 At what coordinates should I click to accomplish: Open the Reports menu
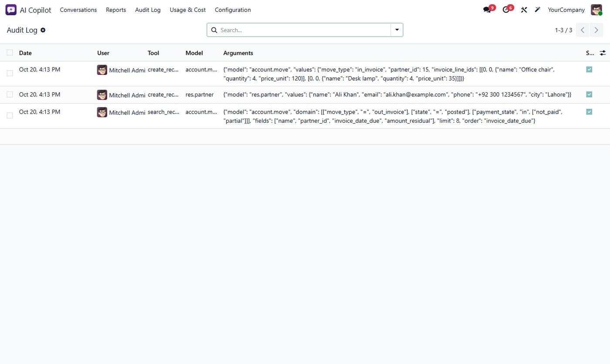pos(116,10)
